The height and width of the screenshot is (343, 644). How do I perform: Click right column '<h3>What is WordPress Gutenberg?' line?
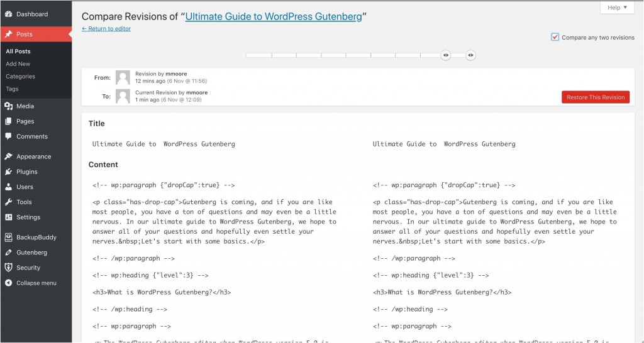[x=442, y=292]
